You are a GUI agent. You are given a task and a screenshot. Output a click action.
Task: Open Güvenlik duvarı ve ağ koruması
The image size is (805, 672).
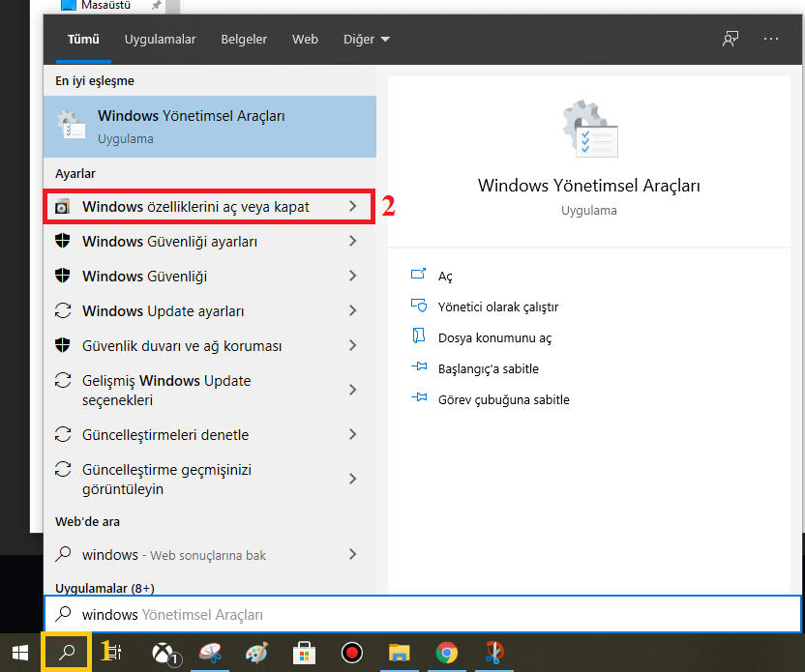click(x=210, y=346)
